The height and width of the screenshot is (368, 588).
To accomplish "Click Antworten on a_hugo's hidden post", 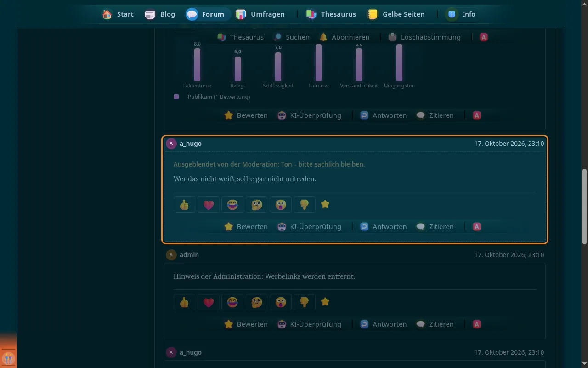I will coord(383,227).
